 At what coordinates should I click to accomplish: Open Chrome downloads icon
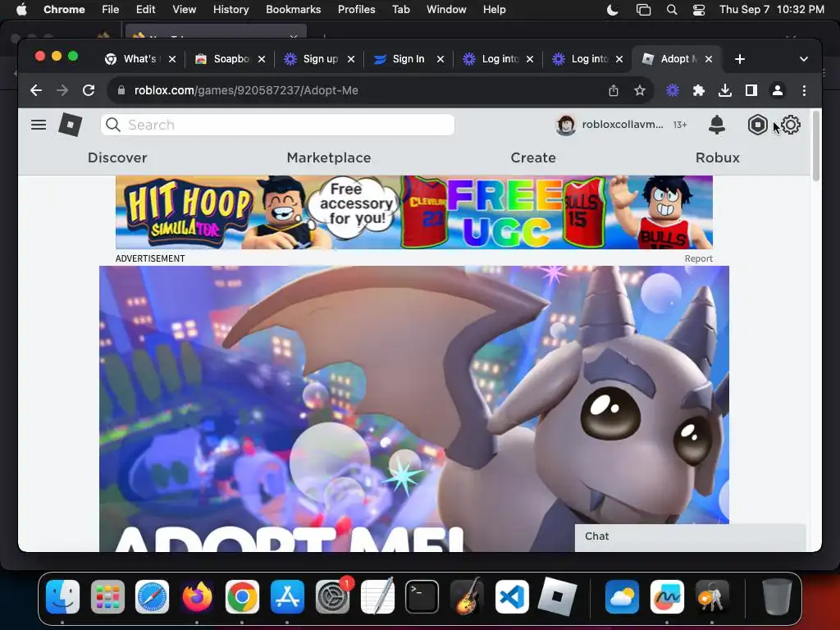coord(725,90)
